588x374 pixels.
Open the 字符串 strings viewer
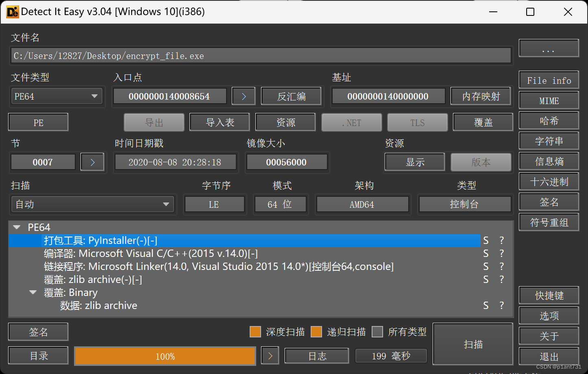[549, 141]
